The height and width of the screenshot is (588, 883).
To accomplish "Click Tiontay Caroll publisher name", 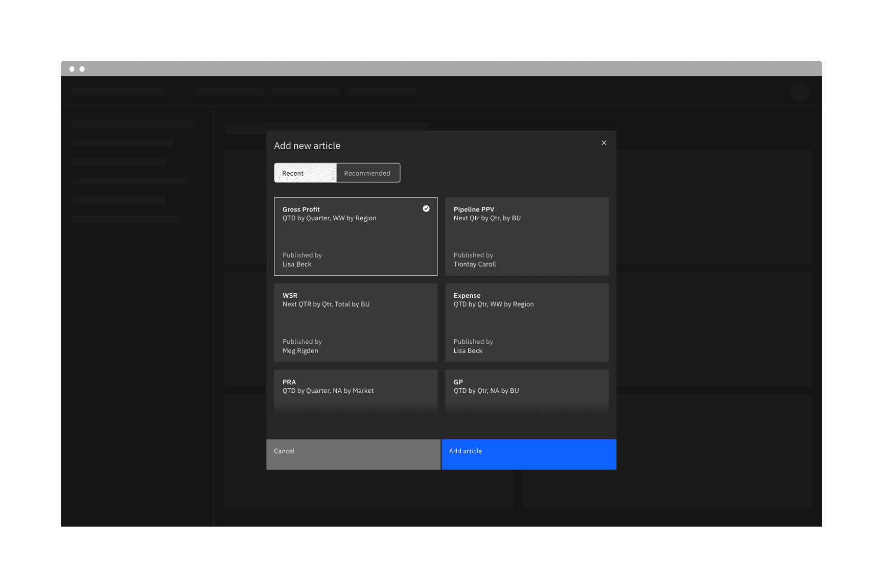I will (474, 264).
